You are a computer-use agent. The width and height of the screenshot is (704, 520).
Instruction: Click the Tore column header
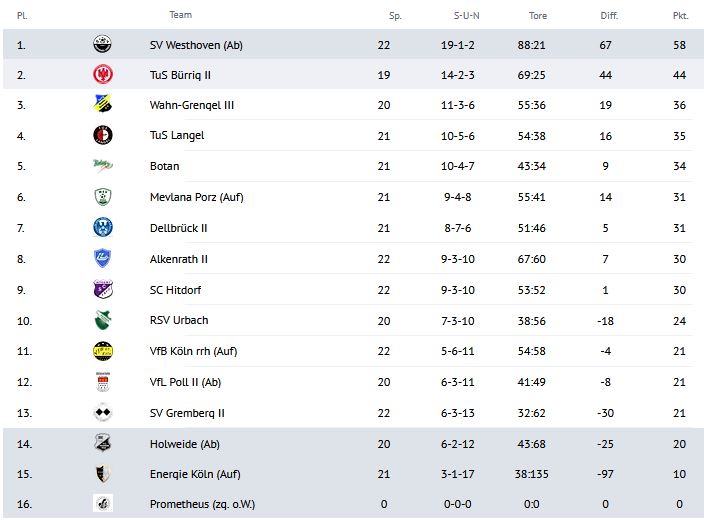click(x=538, y=16)
